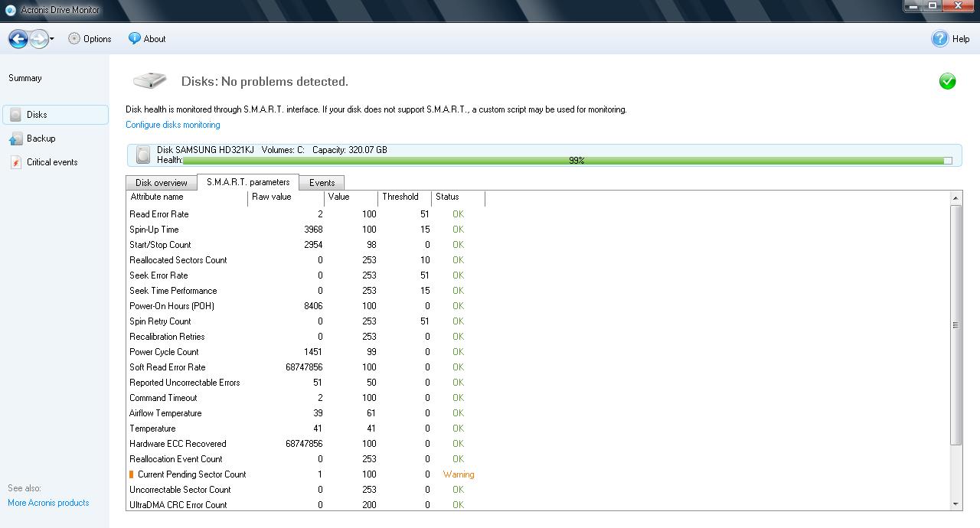Open More Acronis products link
Image resolution: width=980 pixels, height=528 pixels.
[x=48, y=503]
